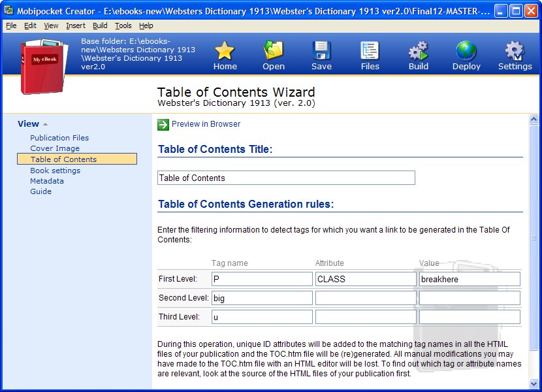The height and width of the screenshot is (392, 542).
Task: Open the View menu in the menu bar
Action: [51, 25]
